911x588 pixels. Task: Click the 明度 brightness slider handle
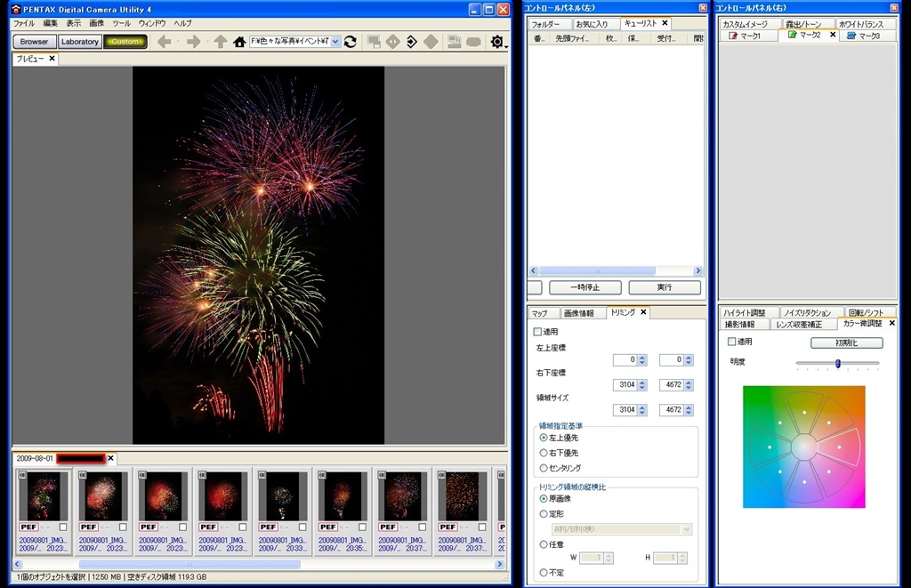pyautogui.click(x=838, y=363)
